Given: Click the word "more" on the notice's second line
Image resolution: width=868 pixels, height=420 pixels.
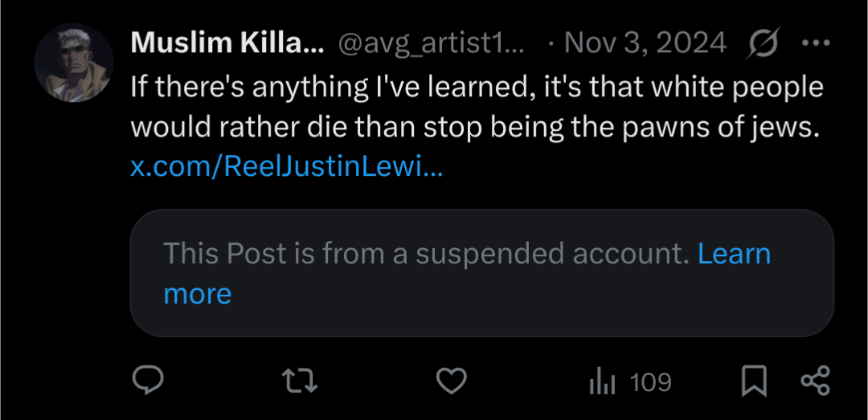Looking at the screenshot, I should [x=198, y=294].
